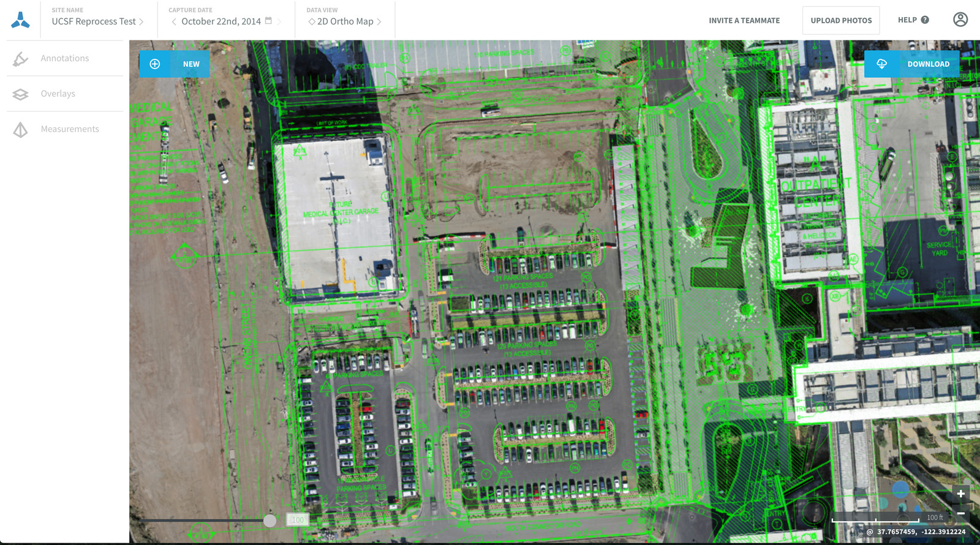Click the Annotations pen icon

pos(20,59)
